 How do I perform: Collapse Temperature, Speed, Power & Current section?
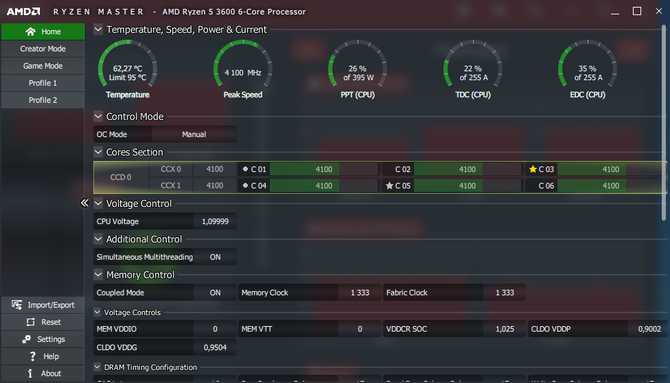point(98,29)
